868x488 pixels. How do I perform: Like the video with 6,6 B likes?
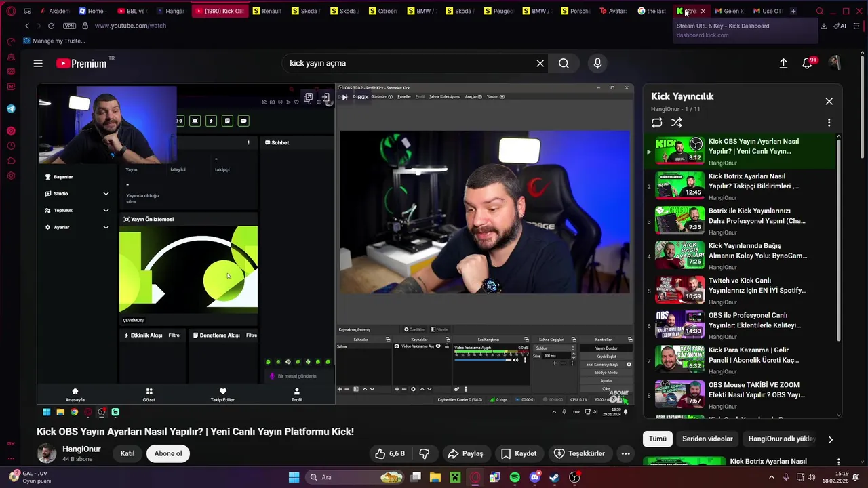click(389, 453)
